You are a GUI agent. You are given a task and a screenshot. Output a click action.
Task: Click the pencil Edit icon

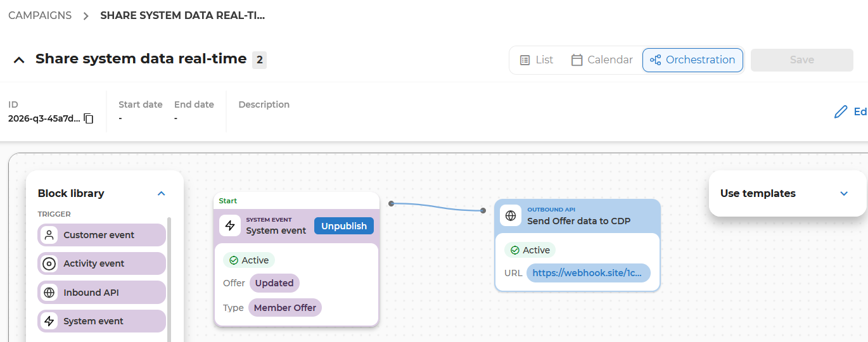coord(841,112)
